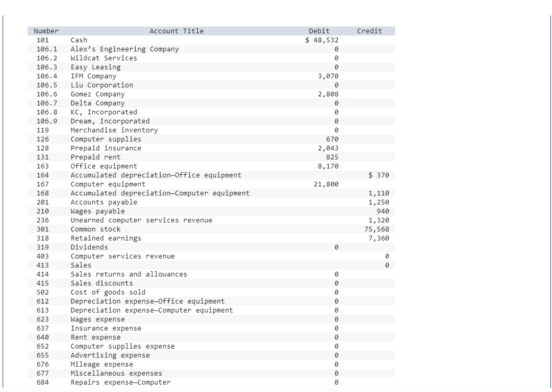
Task: Click the Retained earnings credit 7,360
Action: pyautogui.click(x=379, y=238)
